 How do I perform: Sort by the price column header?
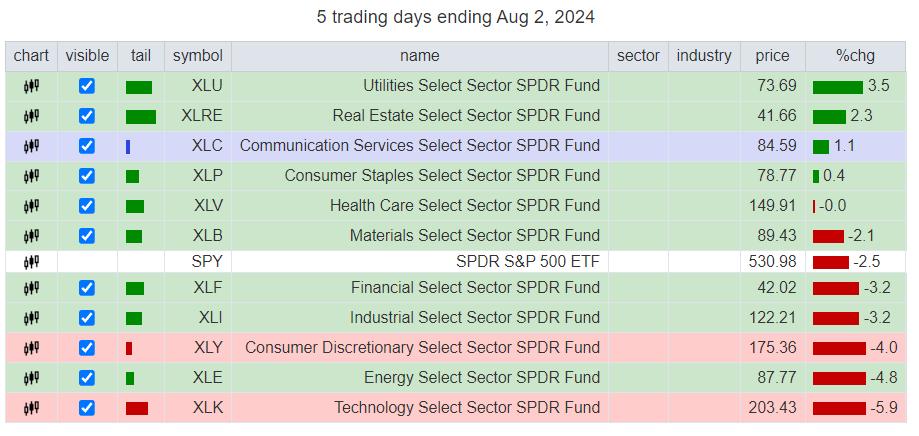[x=772, y=56]
